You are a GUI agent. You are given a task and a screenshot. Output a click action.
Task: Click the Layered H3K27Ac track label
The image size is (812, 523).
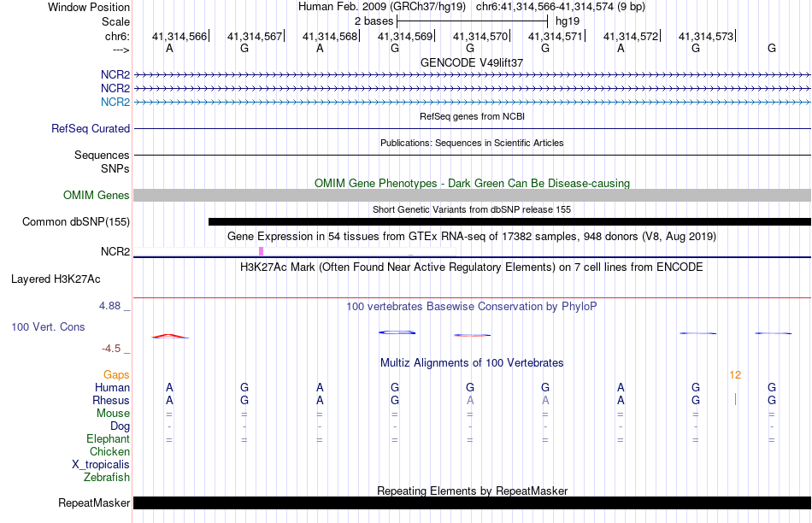[x=56, y=279]
